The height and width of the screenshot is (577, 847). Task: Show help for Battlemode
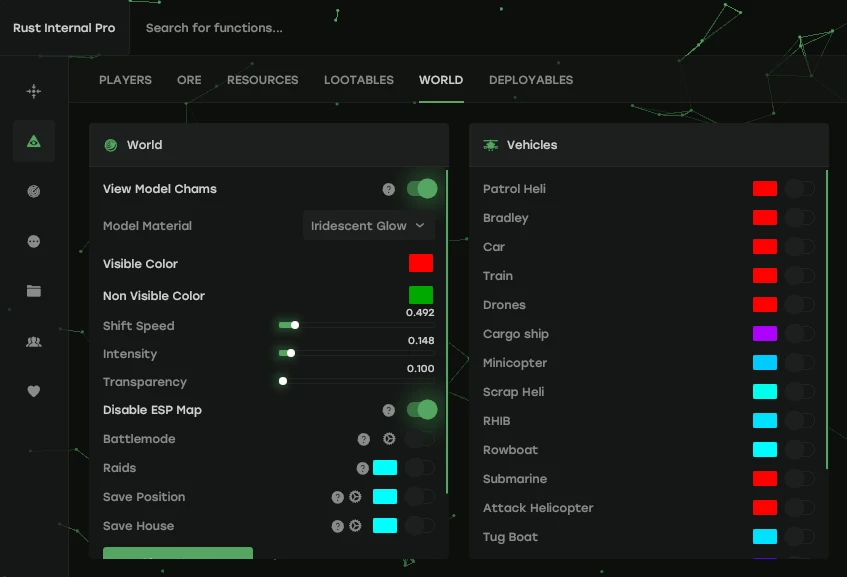[364, 439]
